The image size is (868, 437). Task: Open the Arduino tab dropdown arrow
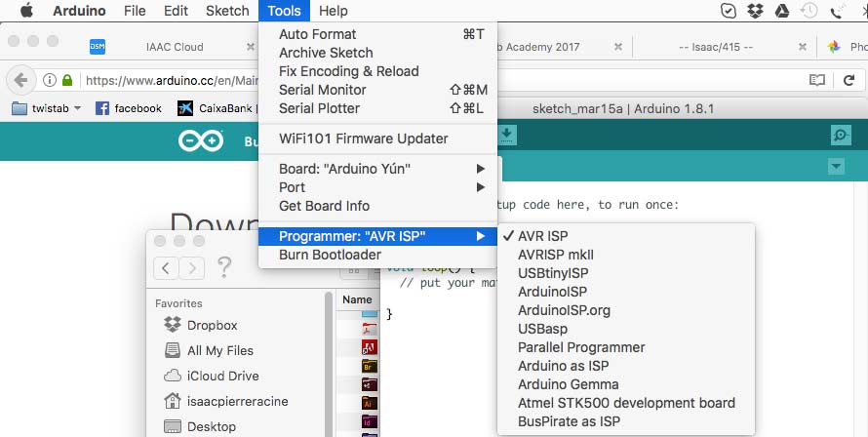pyautogui.click(x=836, y=166)
